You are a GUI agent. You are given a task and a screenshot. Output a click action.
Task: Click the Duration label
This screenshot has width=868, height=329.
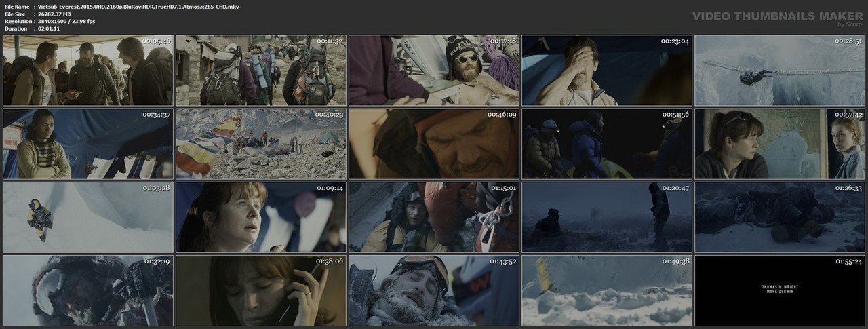pyautogui.click(x=15, y=28)
